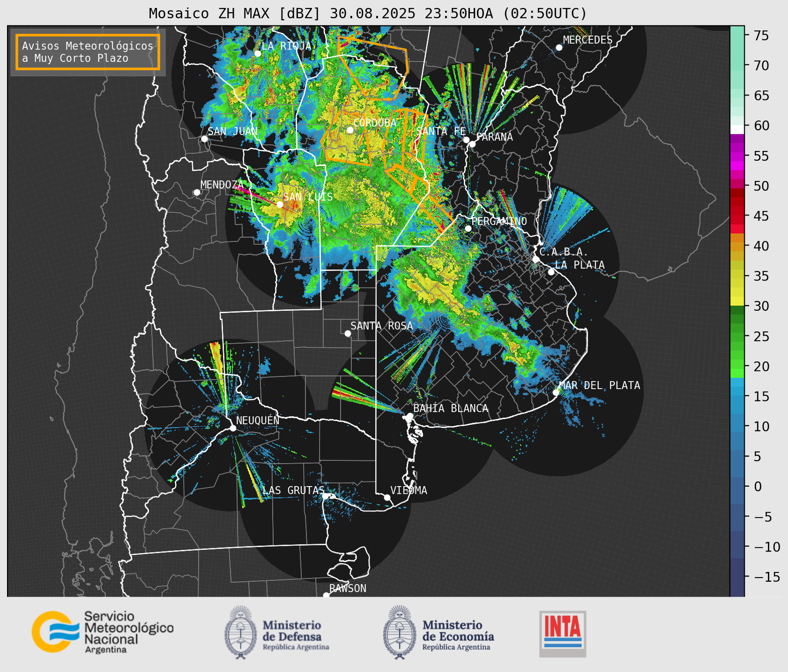Click the Ministerio de Defensa logo
This screenshot has width=788, height=672.
(277, 632)
